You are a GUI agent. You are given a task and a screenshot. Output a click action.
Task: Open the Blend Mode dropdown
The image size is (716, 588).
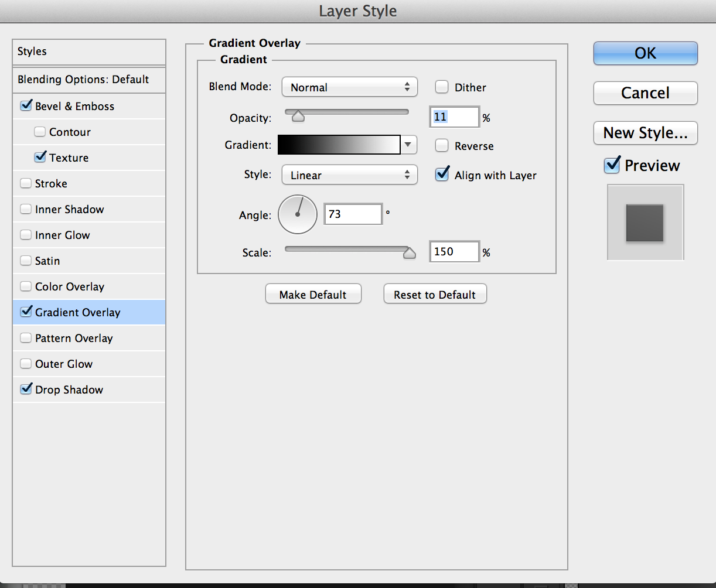(349, 87)
